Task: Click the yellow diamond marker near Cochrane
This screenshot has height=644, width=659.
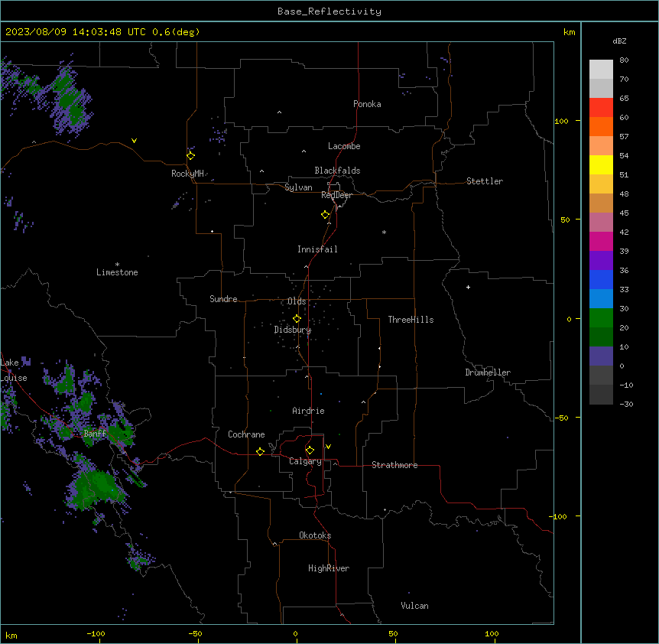Action: click(x=260, y=451)
